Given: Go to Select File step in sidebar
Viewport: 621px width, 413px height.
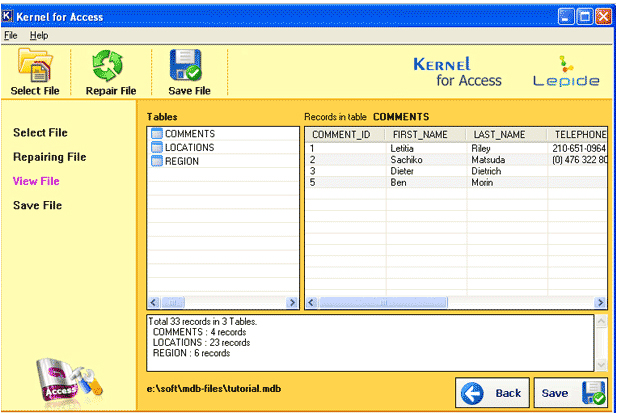Looking at the screenshot, I should [x=40, y=133].
